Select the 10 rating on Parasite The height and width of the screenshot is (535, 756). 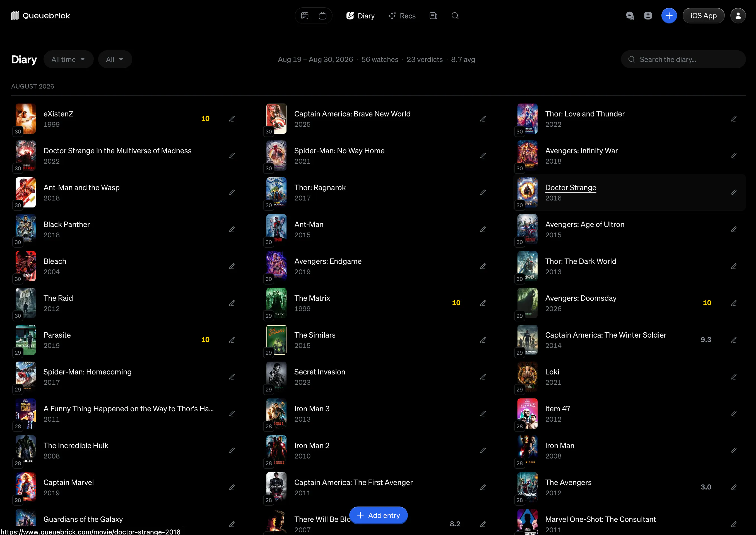[205, 340]
